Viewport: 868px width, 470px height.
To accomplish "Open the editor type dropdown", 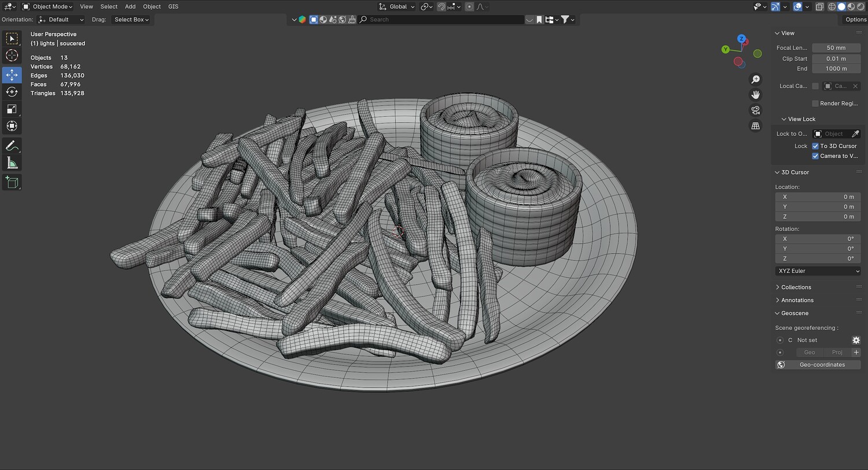I will click(10, 7).
